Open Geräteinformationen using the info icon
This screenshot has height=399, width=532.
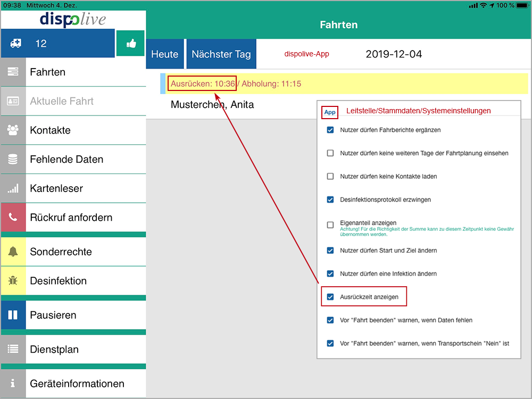click(13, 384)
